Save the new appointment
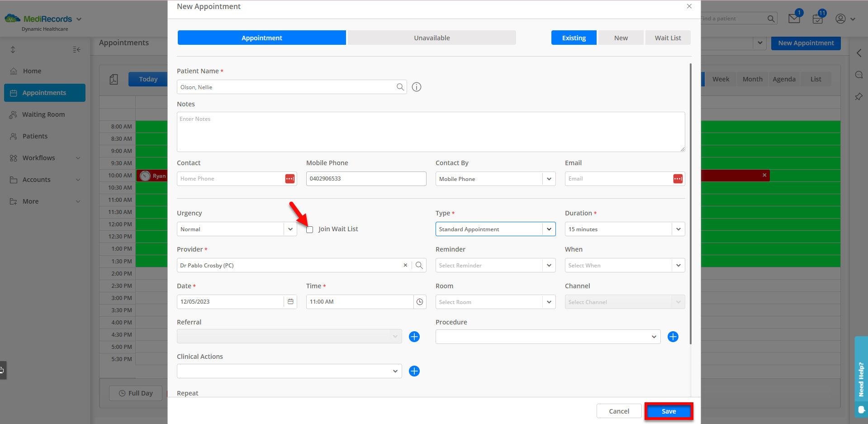This screenshot has height=424, width=868. 669,411
